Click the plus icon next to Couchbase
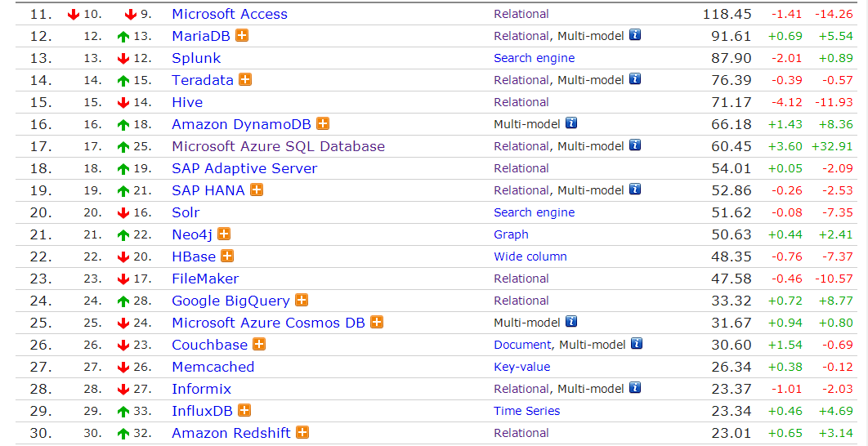The image size is (868, 446). 259,344
